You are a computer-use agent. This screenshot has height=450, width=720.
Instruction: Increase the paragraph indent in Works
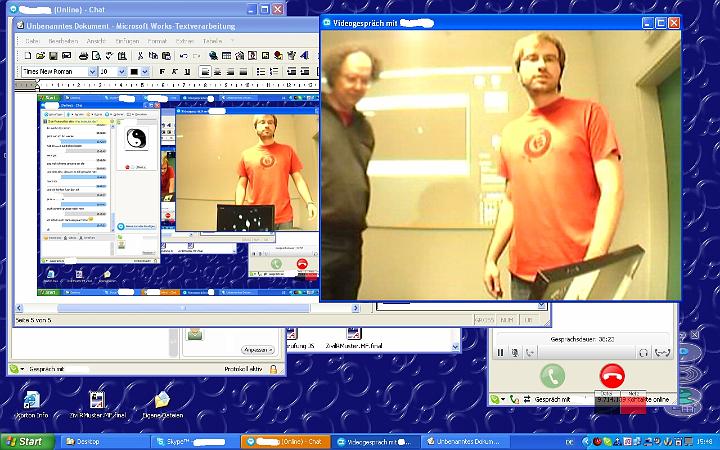pyautogui.click(x=304, y=72)
